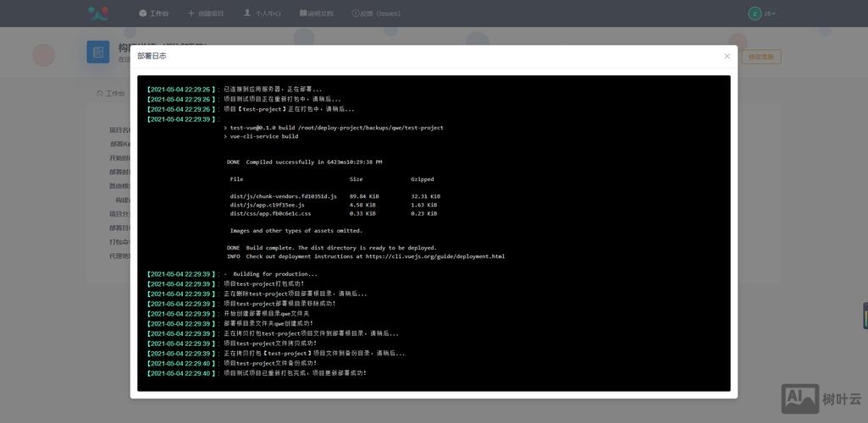The height and width of the screenshot is (423, 868).
Task: Click the 工作台 breadcrumb behind the dialog
Action: [111, 93]
